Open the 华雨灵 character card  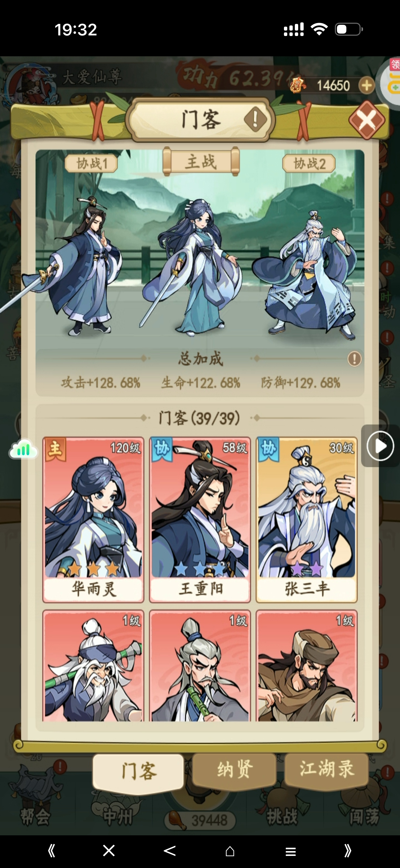pyautogui.click(x=93, y=520)
